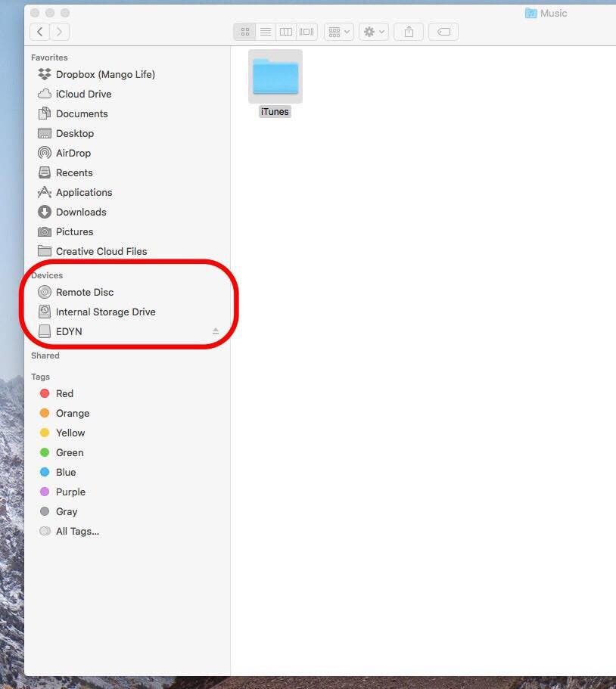
Task: Click the Tags icon in the toolbar
Action: [x=443, y=31]
